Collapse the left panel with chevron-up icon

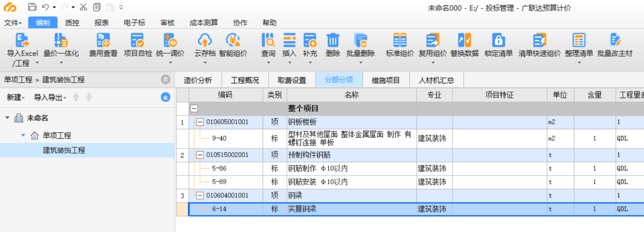click(x=166, y=80)
